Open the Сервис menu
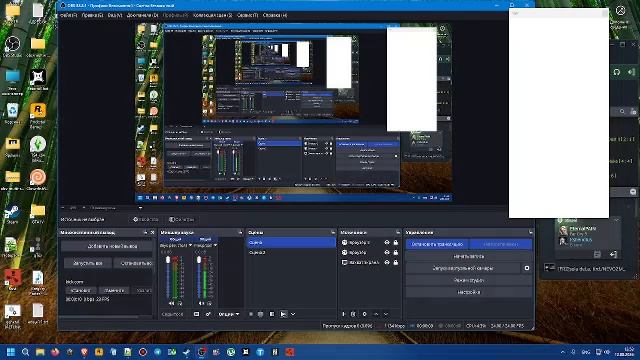The height and width of the screenshot is (360, 640). click(x=247, y=15)
